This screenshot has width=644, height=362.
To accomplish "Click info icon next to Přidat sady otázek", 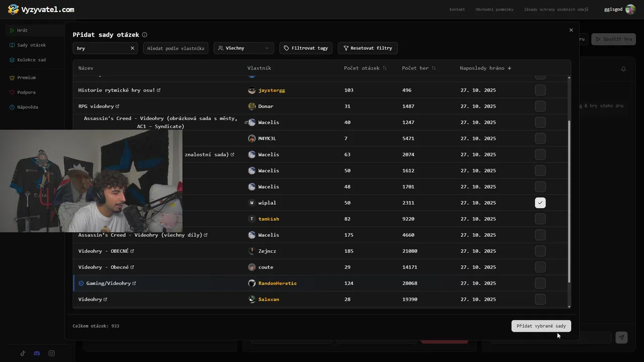I will coord(144,35).
